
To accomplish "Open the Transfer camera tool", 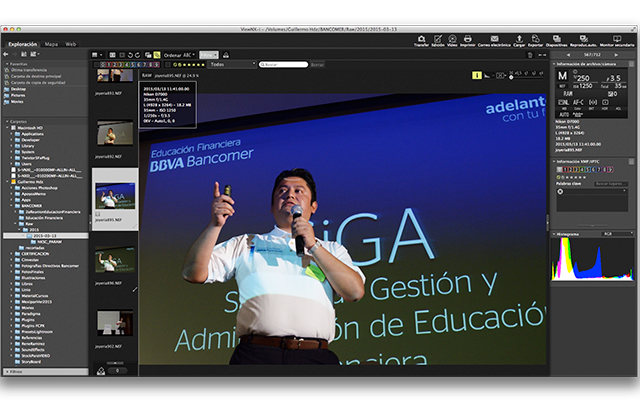I will [421, 40].
